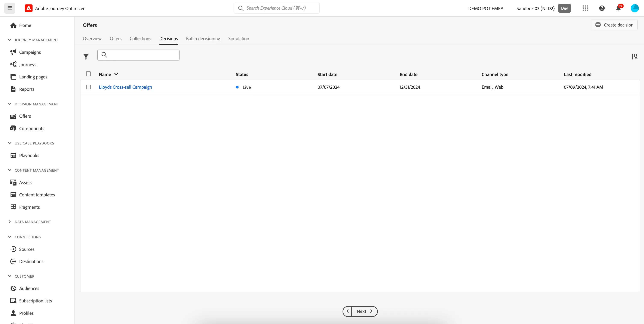Go to the previous page arrow
This screenshot has width=644, height=324.
click(347, 311)
